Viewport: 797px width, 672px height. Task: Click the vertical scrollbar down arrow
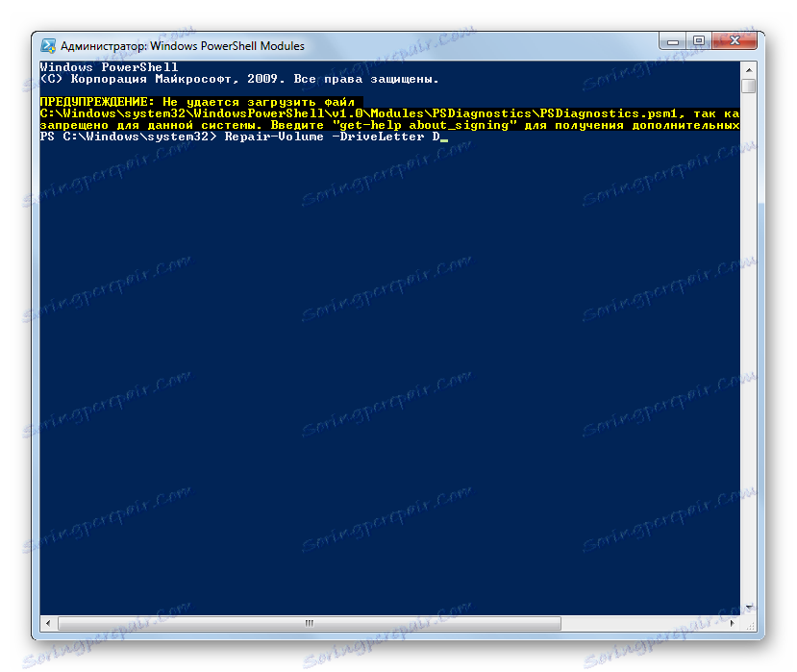click(x=749, y=607)
